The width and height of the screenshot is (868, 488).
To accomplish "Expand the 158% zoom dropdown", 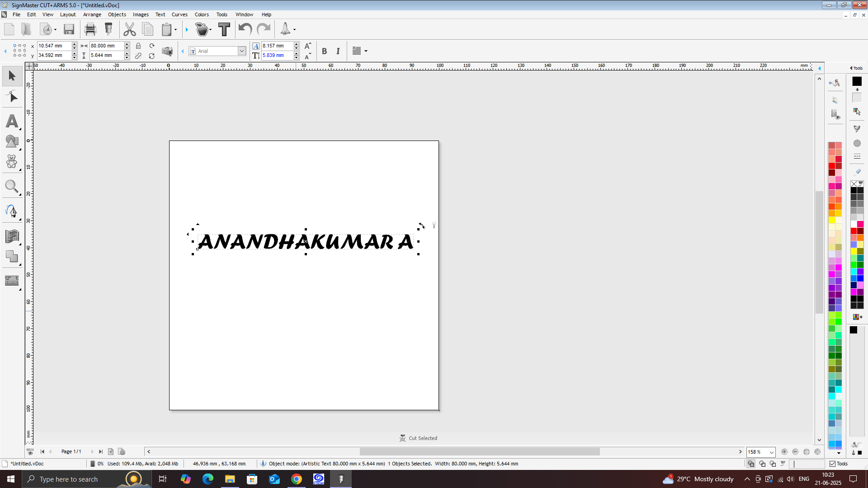I will tap(772, 452).
